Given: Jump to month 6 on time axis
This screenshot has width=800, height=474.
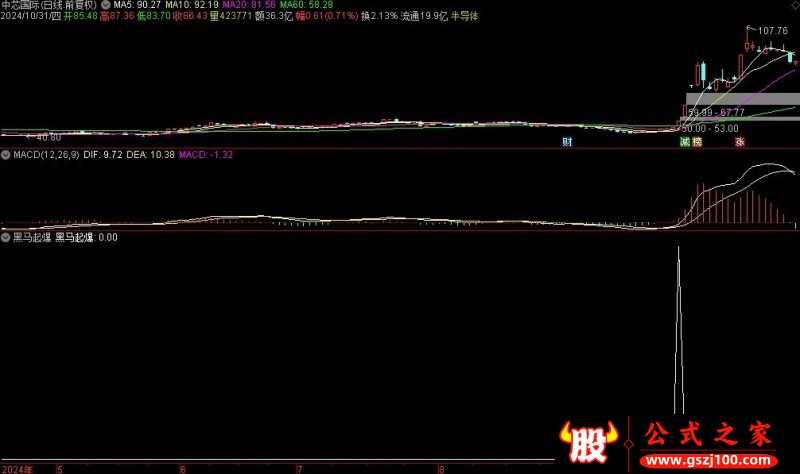Looking at the screenshot, I should click(182, 469).
